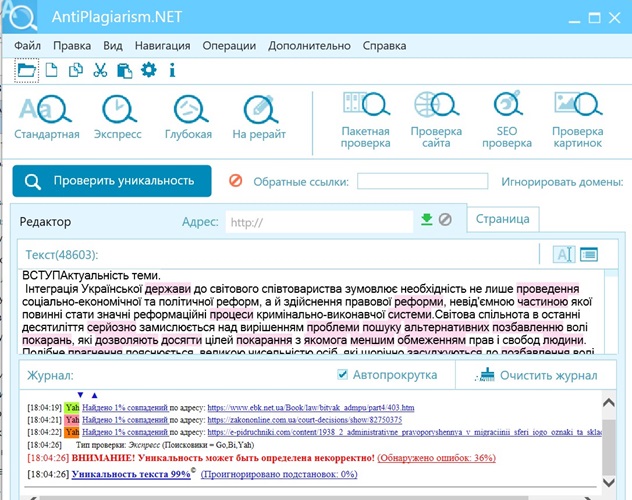Click the journal vertical scrollbar thumb

tap(609, 446)
